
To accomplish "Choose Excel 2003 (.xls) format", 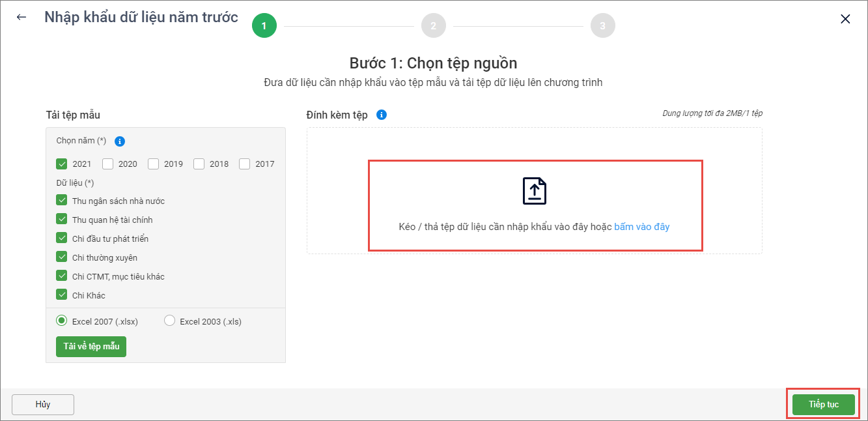I will pos(170,321).
